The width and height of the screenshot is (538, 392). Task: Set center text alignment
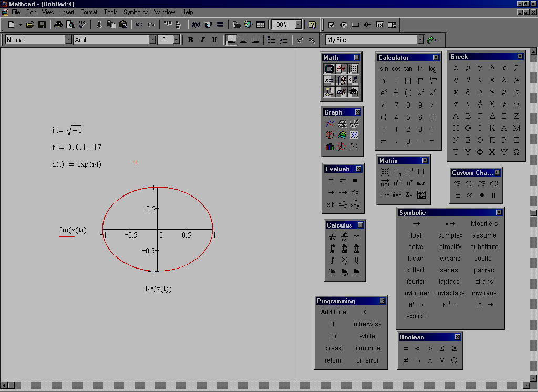point(243,40)
